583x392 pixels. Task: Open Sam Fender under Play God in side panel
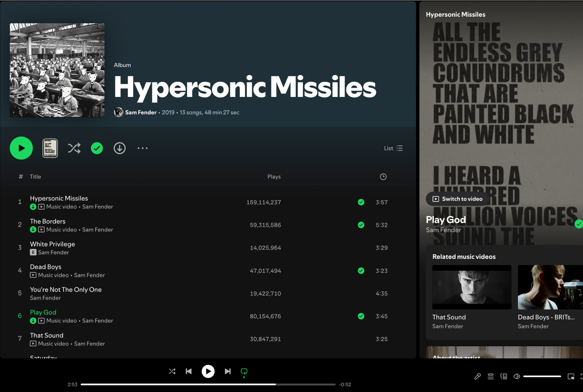443,230
